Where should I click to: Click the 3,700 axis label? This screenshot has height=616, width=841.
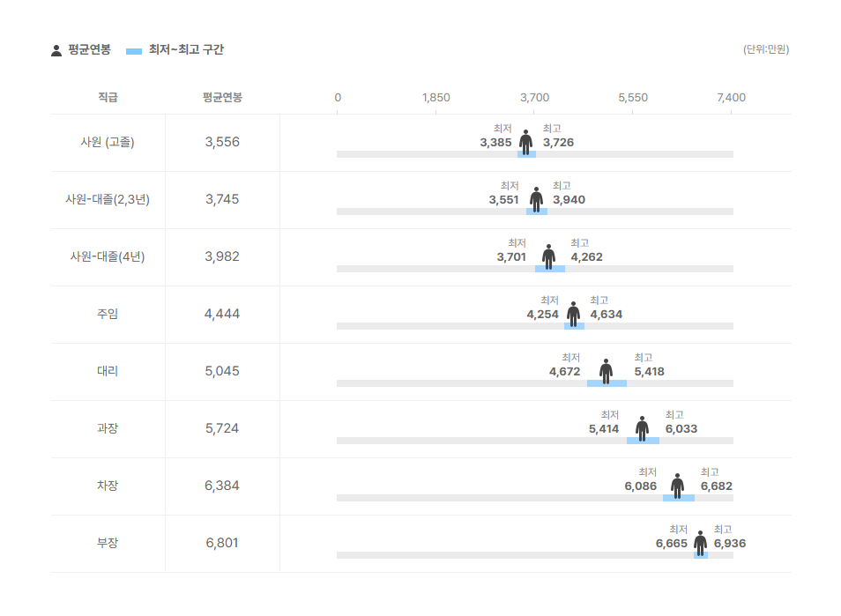pos(534,98)
